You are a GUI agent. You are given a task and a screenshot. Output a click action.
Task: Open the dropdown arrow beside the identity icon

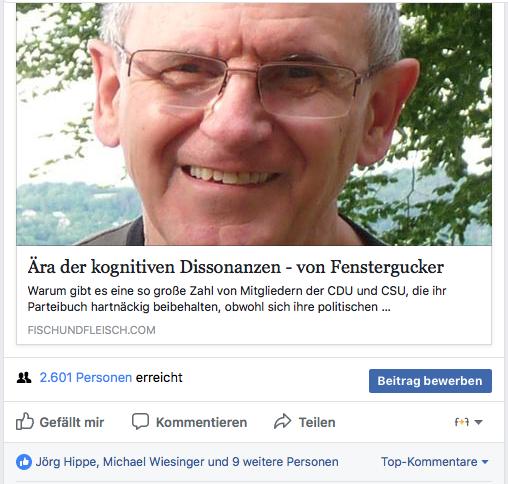(478, 422)
